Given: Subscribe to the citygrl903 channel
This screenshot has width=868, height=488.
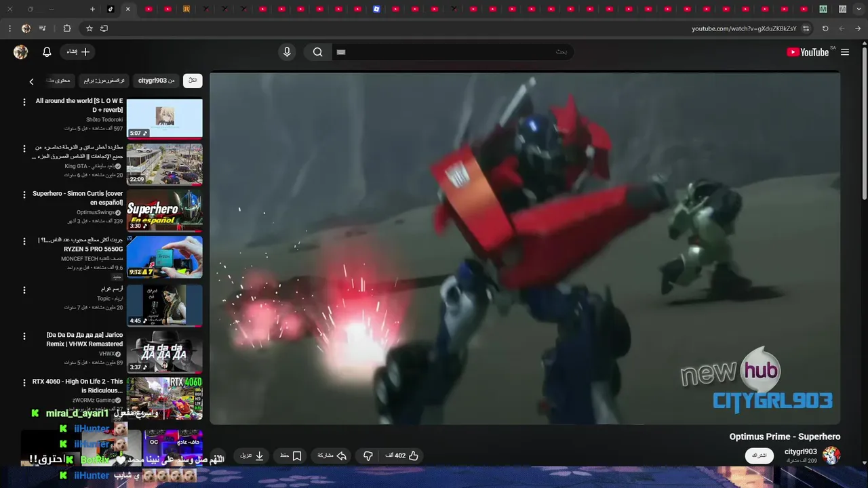Looking at the screenshot, I should coord(759,455).
